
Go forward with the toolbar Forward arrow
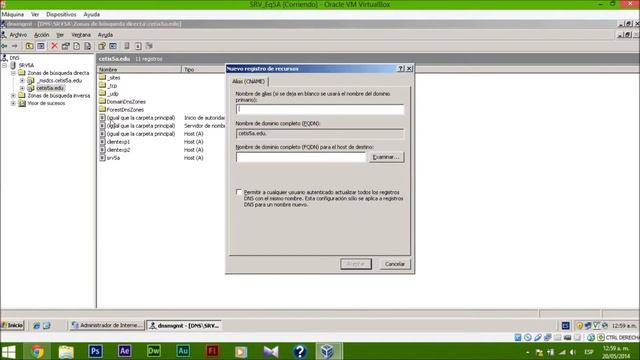[x=15, y=46]
